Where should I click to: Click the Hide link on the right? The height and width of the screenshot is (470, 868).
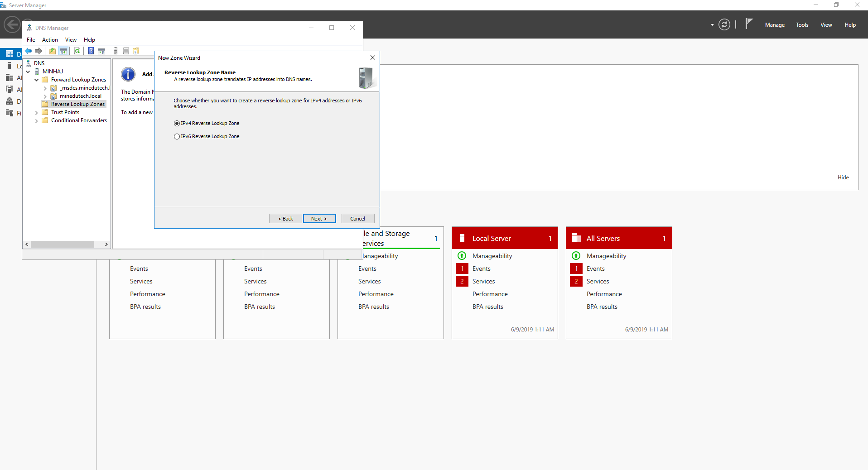pyautogui.click(x=843, y=177)
